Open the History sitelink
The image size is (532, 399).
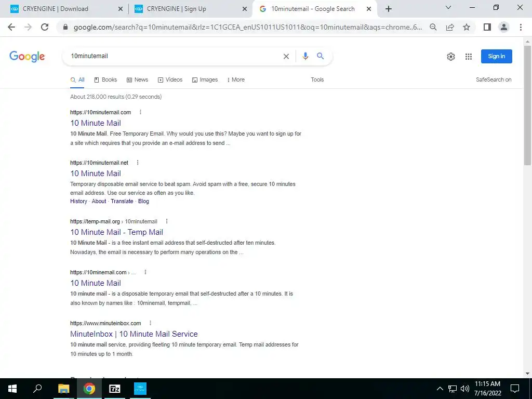pyautogui.click(x=79, y=201)
